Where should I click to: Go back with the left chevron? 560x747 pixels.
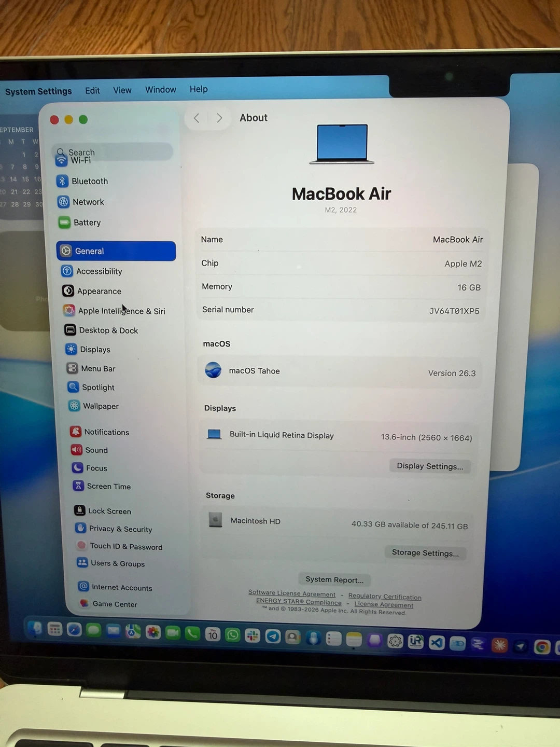tap(197, 118)
